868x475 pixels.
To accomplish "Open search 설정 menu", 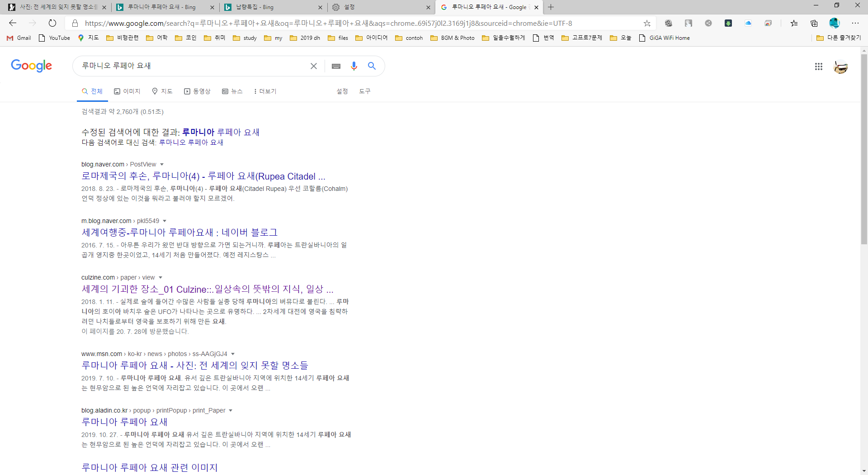I will click(342, 91).
